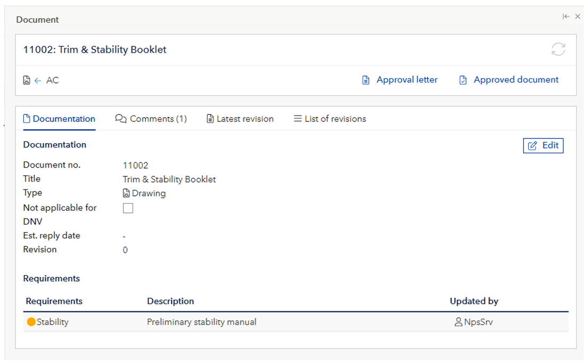Click the refresh icon beside document title
588x364 pixels.
click(x=558, y=49)
